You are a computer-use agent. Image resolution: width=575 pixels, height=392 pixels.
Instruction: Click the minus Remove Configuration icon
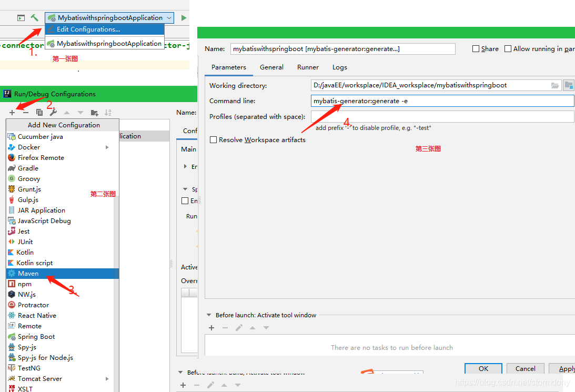pyautogui.click(x=26, y=113)
